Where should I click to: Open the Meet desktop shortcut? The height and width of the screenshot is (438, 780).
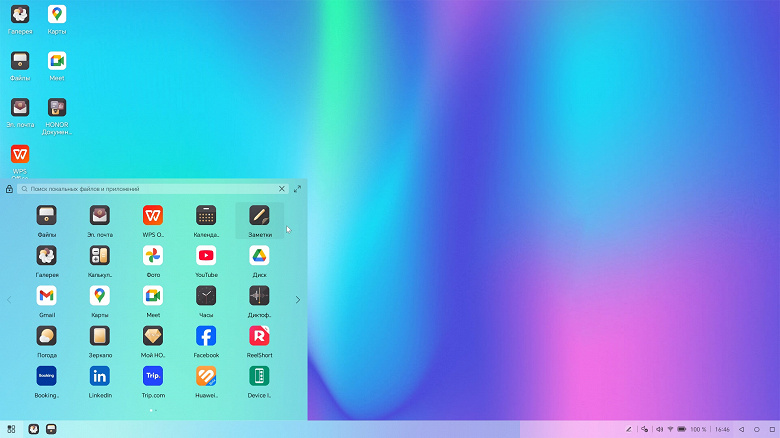click(57, 61)
